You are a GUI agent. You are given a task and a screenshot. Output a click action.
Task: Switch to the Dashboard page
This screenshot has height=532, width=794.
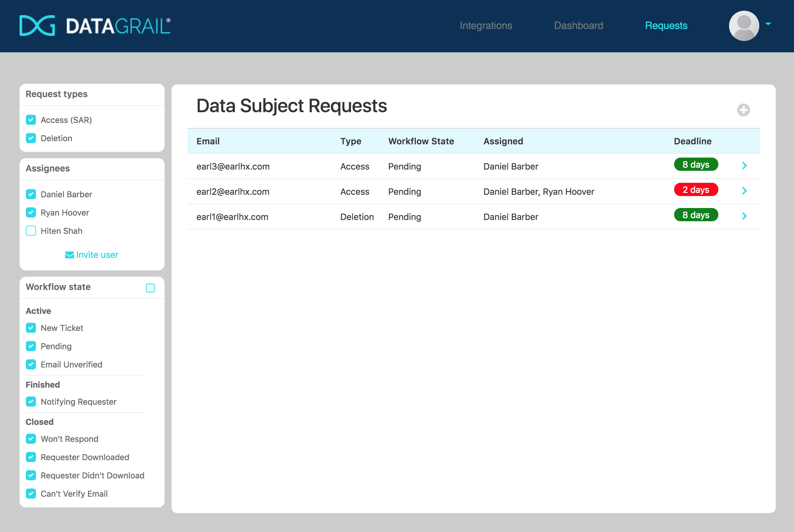[x=578, y=26]
